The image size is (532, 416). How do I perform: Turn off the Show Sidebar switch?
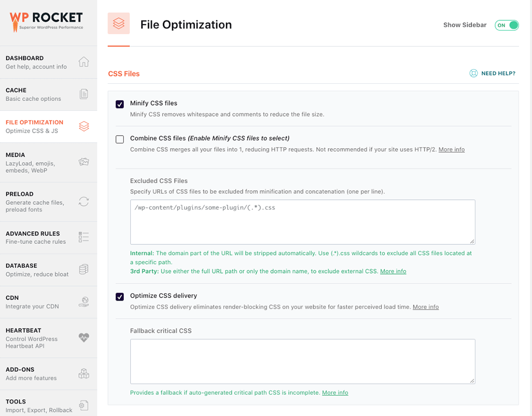click(x=507, y=25)
